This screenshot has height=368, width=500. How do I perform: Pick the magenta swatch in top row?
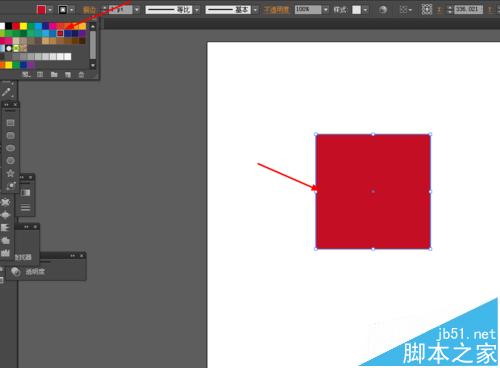pos(53,26)
